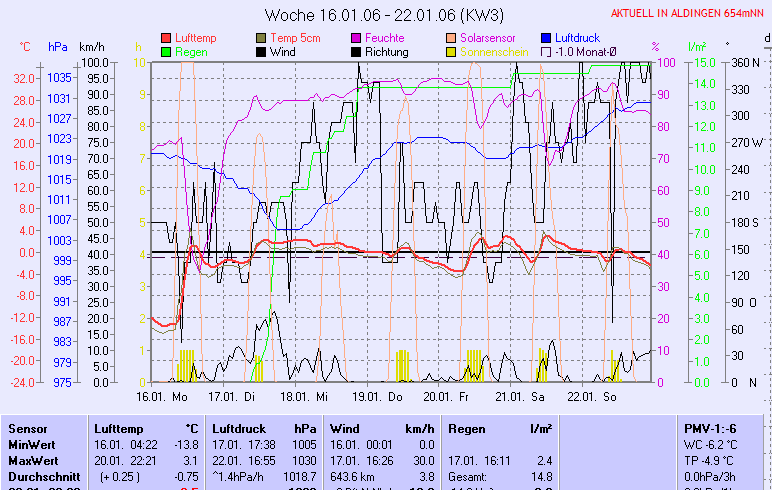Select the black Wind legend square
Image resolution: width=772 pixels, height=490 pixels.
[262, 52]
